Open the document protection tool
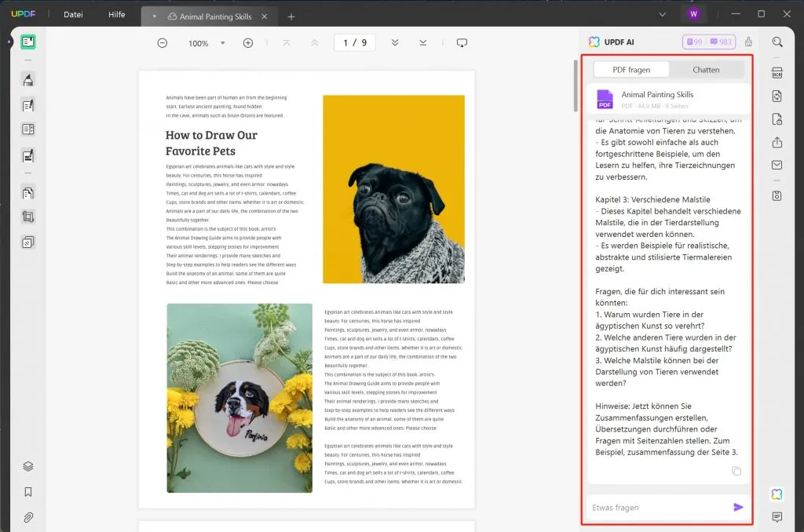 click(x=776, y=118)
